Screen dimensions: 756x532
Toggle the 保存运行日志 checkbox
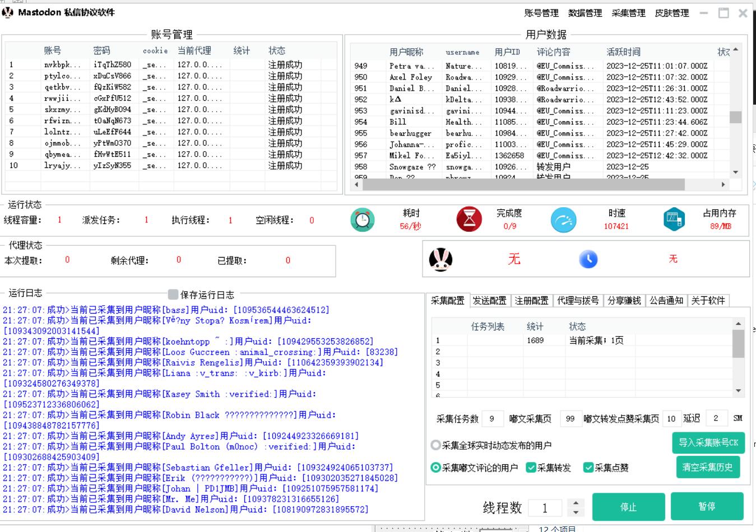[x=173, y=295]
